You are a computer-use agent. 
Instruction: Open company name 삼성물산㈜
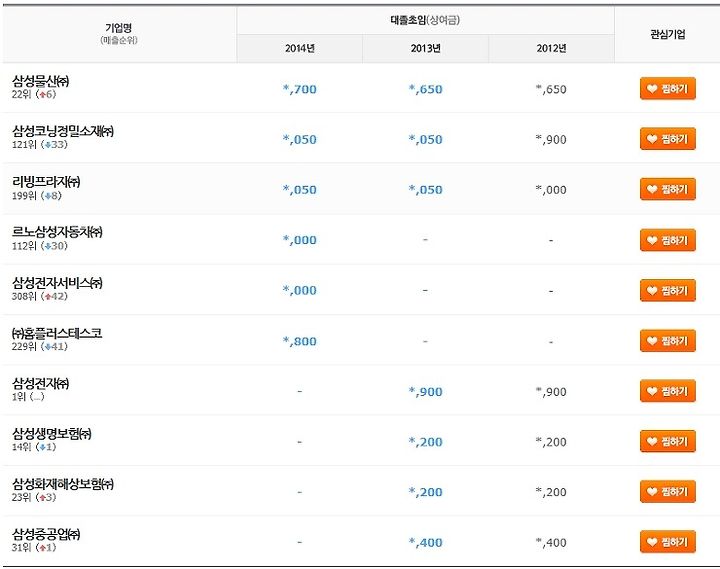(x=40, y=82)
